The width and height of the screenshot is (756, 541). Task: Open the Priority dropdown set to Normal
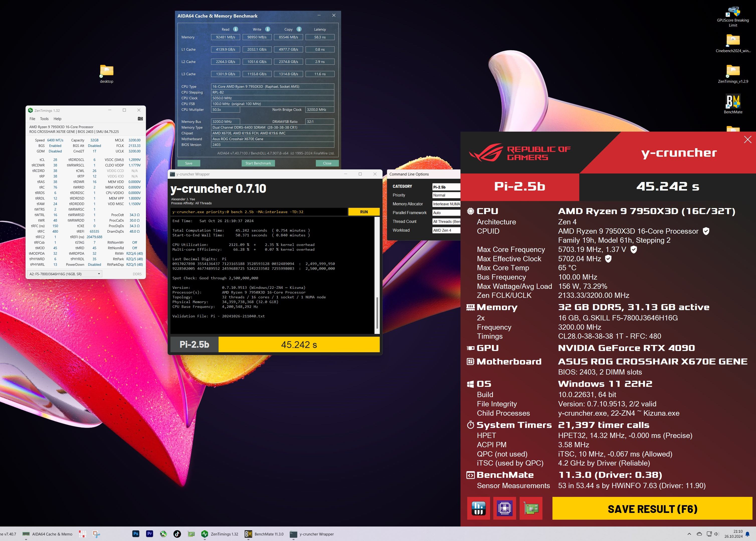pyautogui.click(x=446, y=195)
